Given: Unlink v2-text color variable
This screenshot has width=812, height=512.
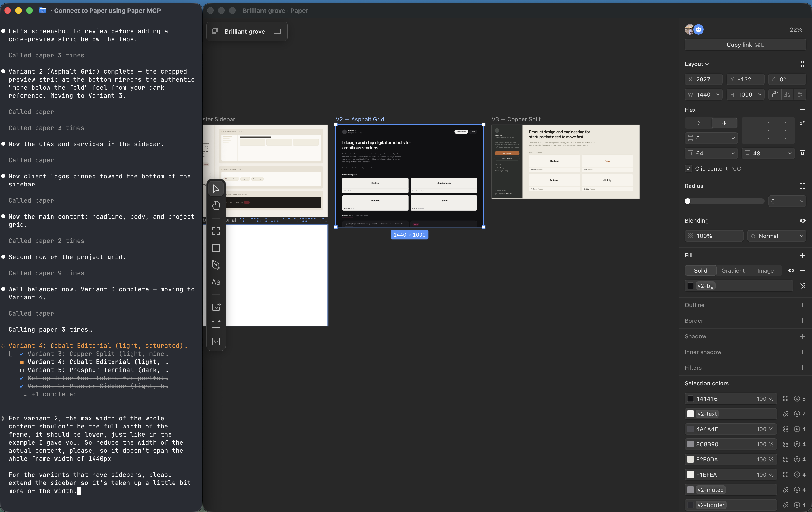Looking at the screenshot, I should tap(786, 414).
